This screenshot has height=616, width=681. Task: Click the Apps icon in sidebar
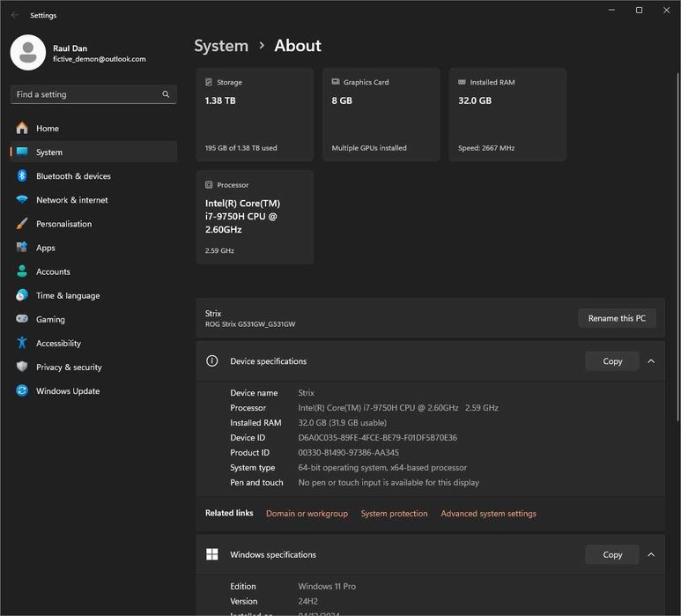click(22, 247)
